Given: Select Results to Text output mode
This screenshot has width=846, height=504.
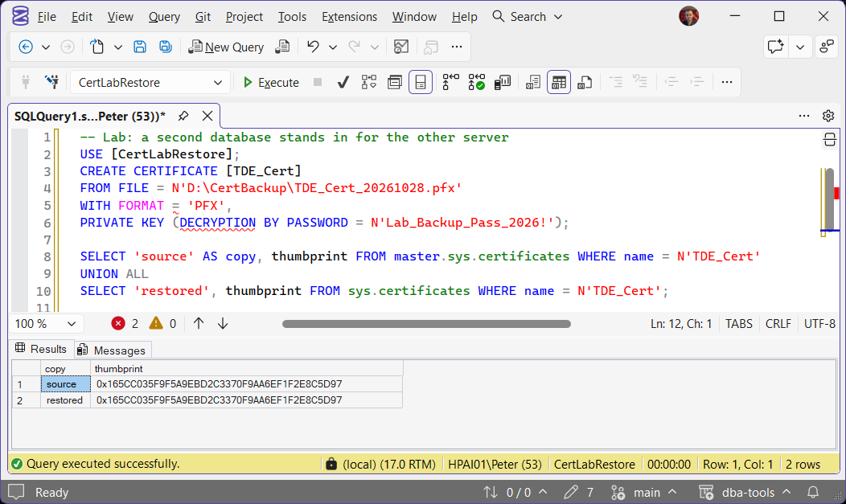Looking at the screenshot, I should coord(533,83).
